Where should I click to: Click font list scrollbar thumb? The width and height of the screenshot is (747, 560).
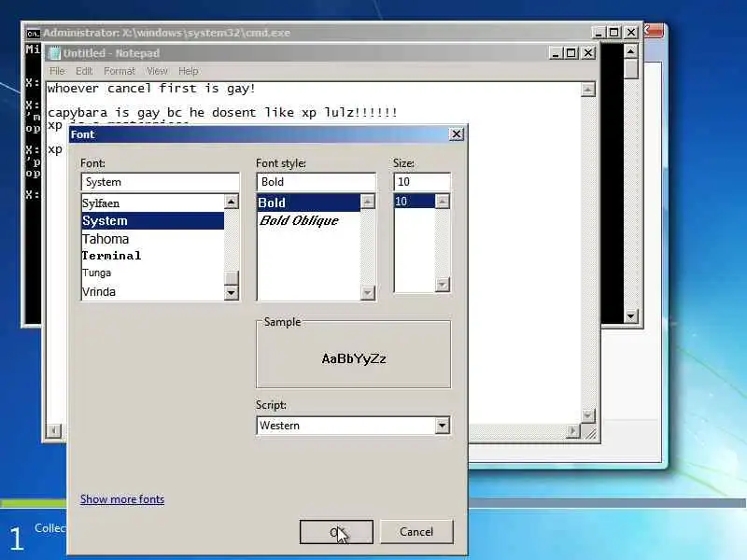tap(231, 277)
